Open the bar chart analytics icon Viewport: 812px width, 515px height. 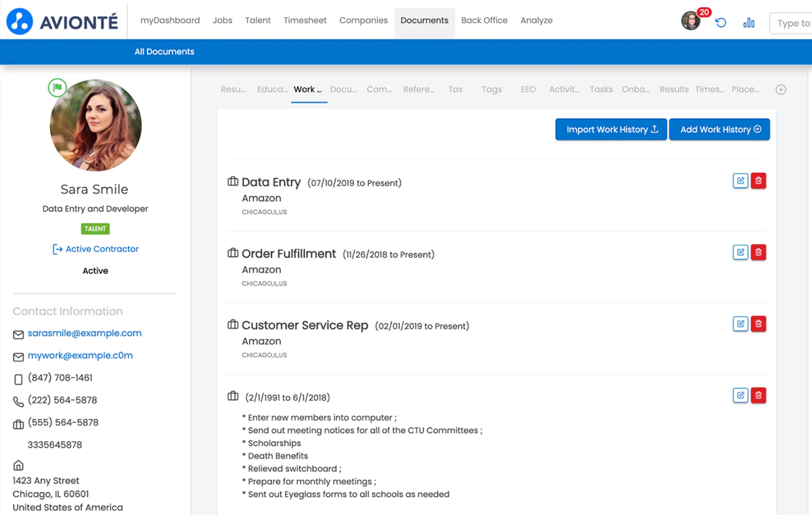749,23
